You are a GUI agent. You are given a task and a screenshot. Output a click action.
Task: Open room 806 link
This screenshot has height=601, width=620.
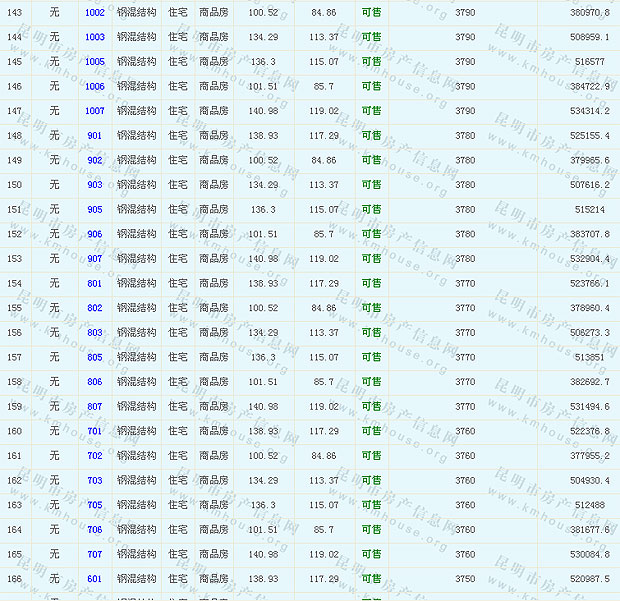95,382
